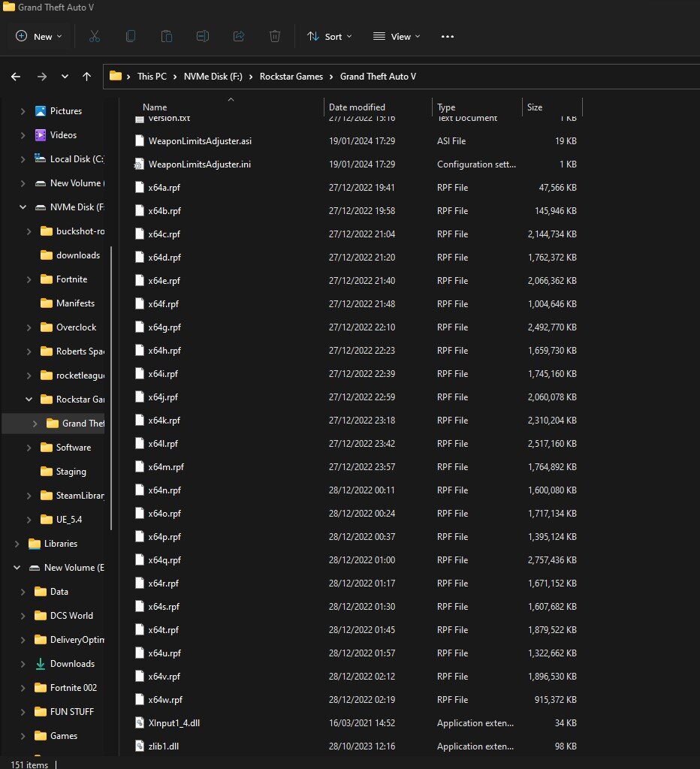Open the See more ellipsis menu
This screenshot has height=769, width=700.
pyautogui.click(x=448, y=36)
